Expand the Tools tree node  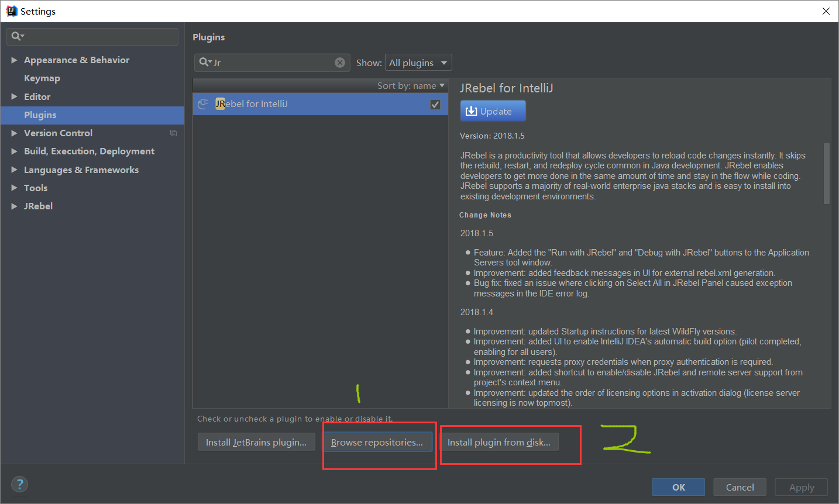tap(14, 188)
